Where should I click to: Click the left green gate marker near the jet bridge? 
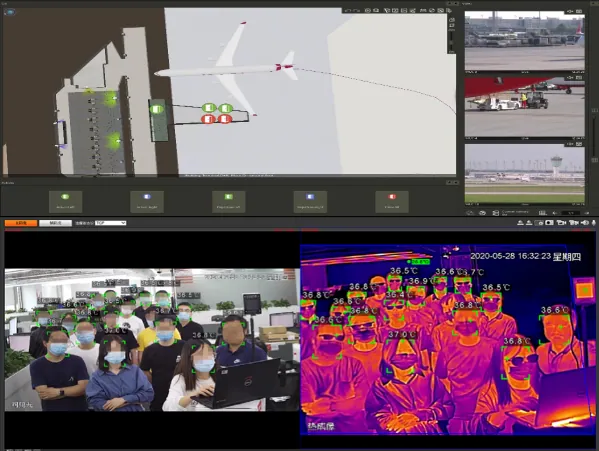pyautogui.click(x=209, y=108)
